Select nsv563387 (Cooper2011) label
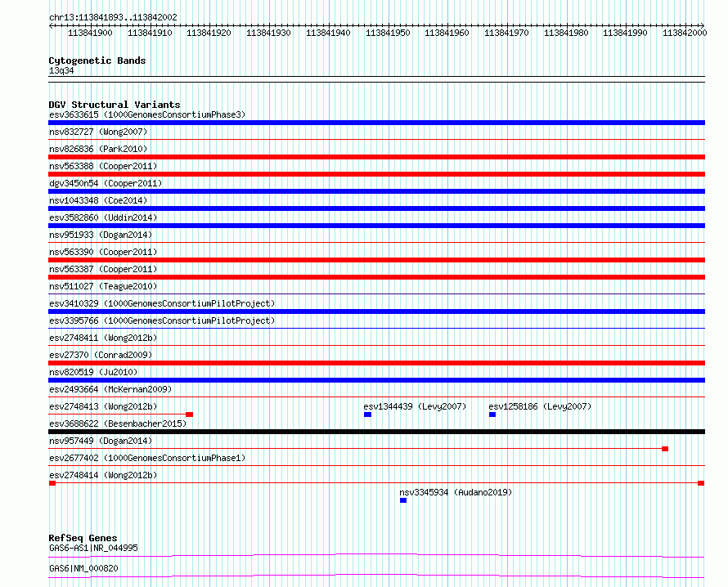This screenshot has height=587, width=728. (103, 269)
